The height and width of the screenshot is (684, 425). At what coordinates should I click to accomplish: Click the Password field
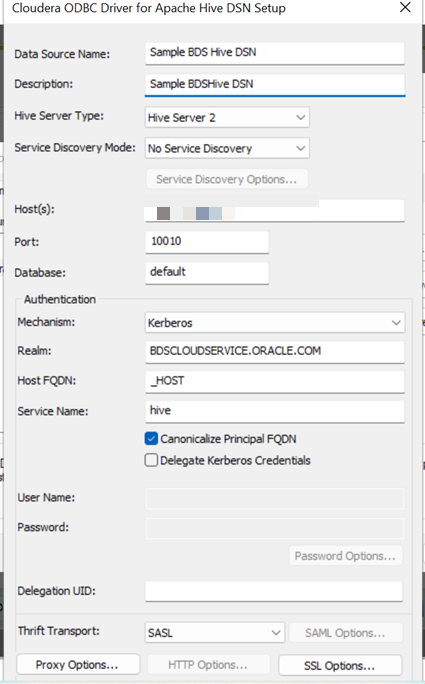pos(275,528)
